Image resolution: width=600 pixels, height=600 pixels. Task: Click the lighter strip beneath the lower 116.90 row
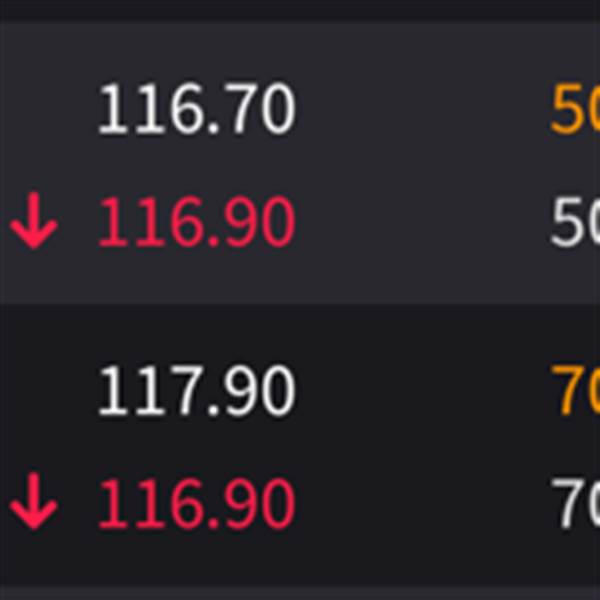(x=300, y=592)
